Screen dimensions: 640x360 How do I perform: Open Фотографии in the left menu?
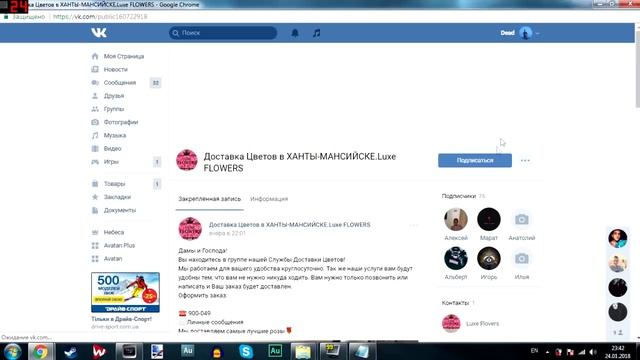point(121,122)
